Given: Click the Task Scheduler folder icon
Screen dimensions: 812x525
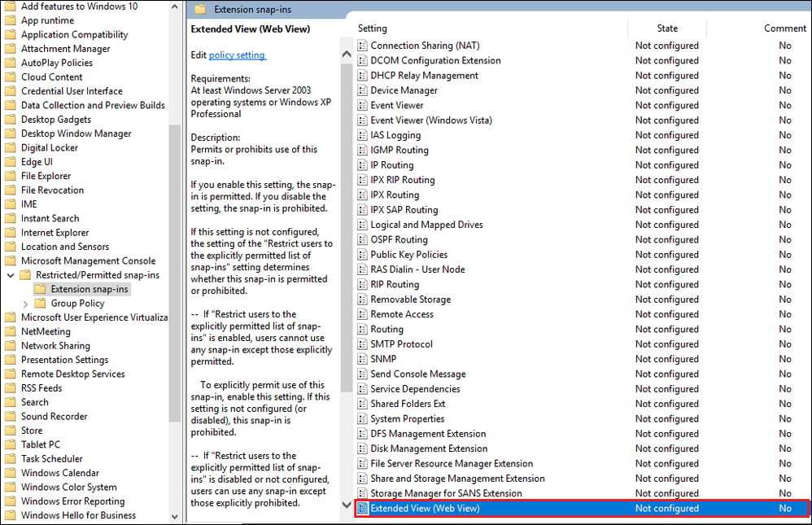Looking at the screenshot, I should pyautogui.click(x=10, y=458).
